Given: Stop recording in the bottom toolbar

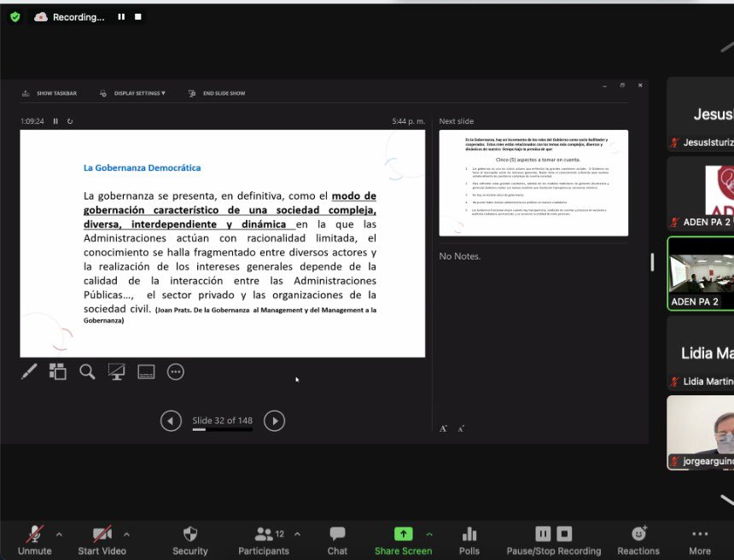Looking at the screenshot, I should [x=564, y=534].
